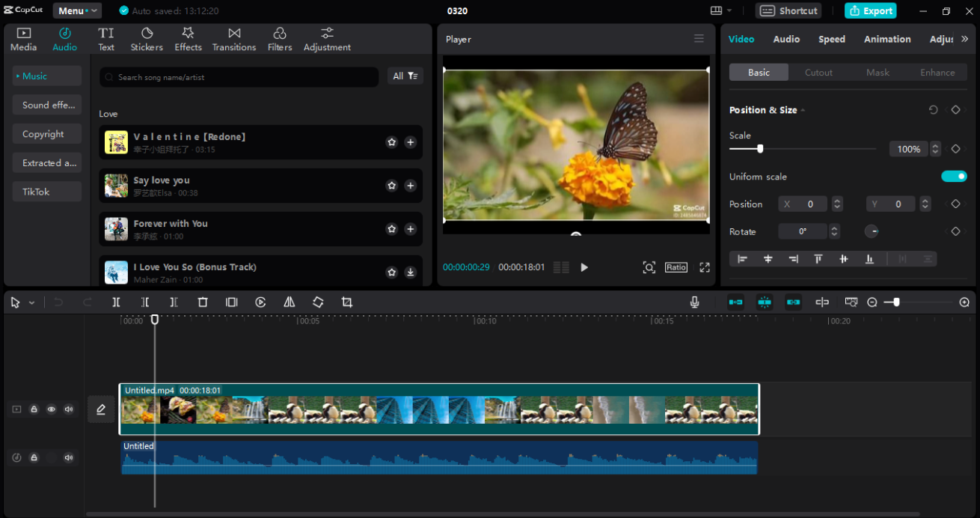Zoom out the timeline

[872, 302]
